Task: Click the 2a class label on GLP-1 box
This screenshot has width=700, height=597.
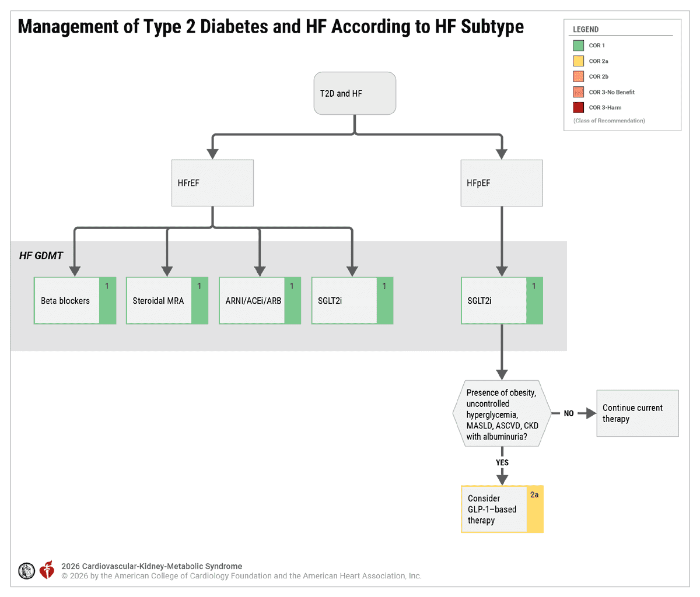Action: coord(534,494)
